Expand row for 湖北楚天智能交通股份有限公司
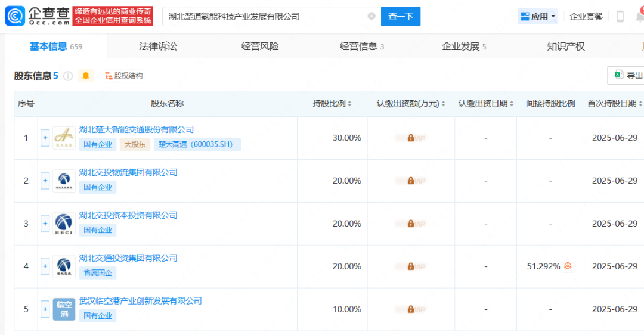This screenshot has height=335, width=644. [x=45, y=138]
